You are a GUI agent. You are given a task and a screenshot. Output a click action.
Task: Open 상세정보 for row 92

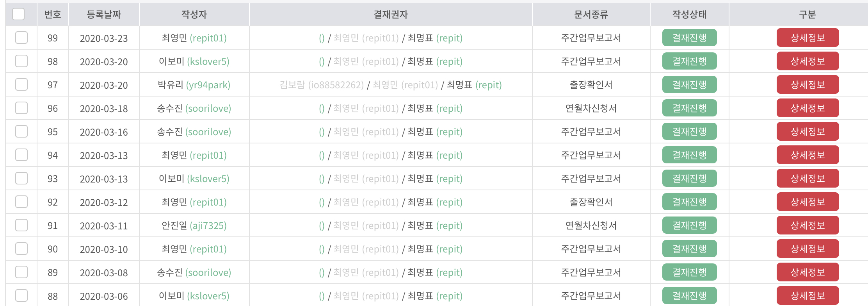808,202
